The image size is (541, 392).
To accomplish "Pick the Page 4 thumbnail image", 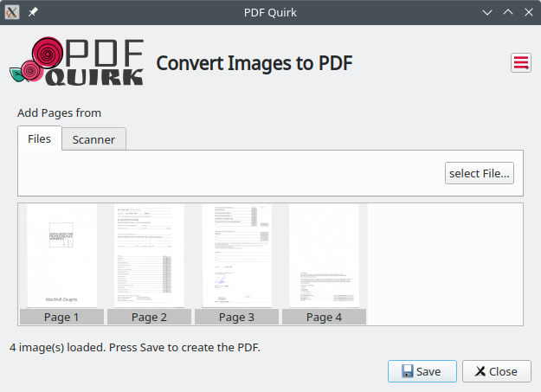I will coord(324,255).
